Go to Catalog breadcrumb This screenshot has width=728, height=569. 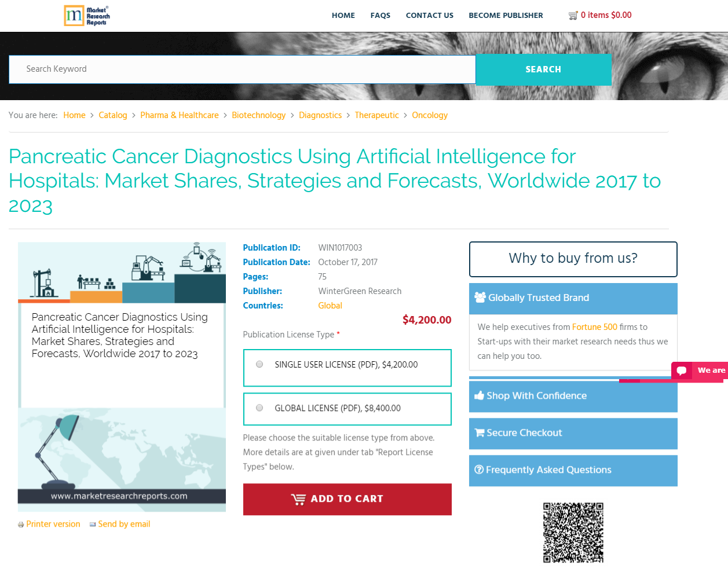[x=113, y=115]
